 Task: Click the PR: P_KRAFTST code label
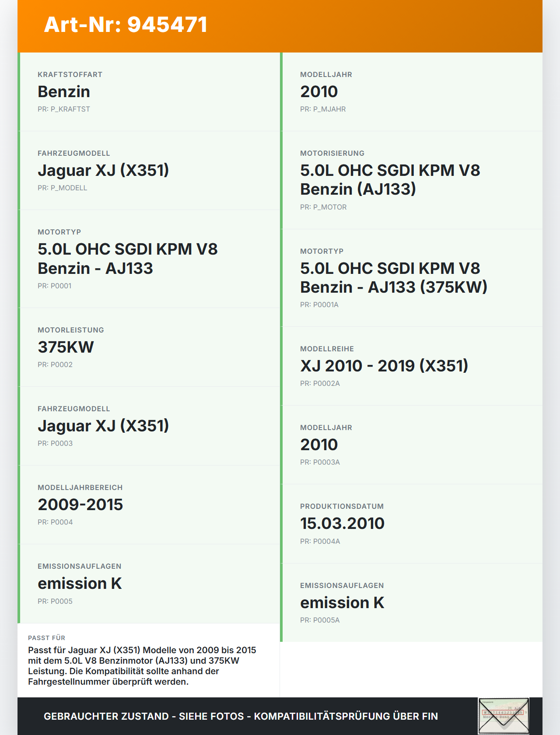click(x=64, y=109)
